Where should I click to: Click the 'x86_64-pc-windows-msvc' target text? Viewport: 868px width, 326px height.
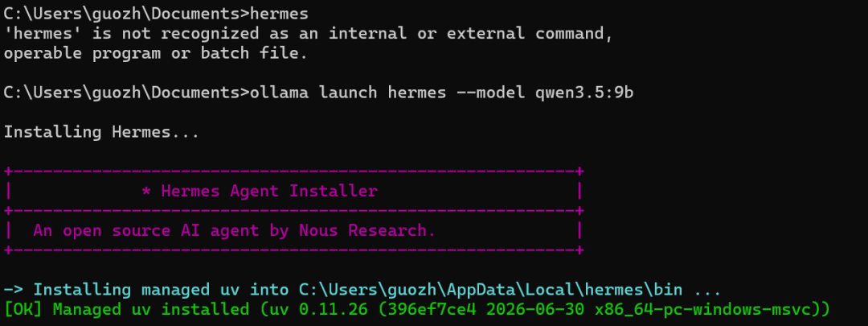(702, 310)
